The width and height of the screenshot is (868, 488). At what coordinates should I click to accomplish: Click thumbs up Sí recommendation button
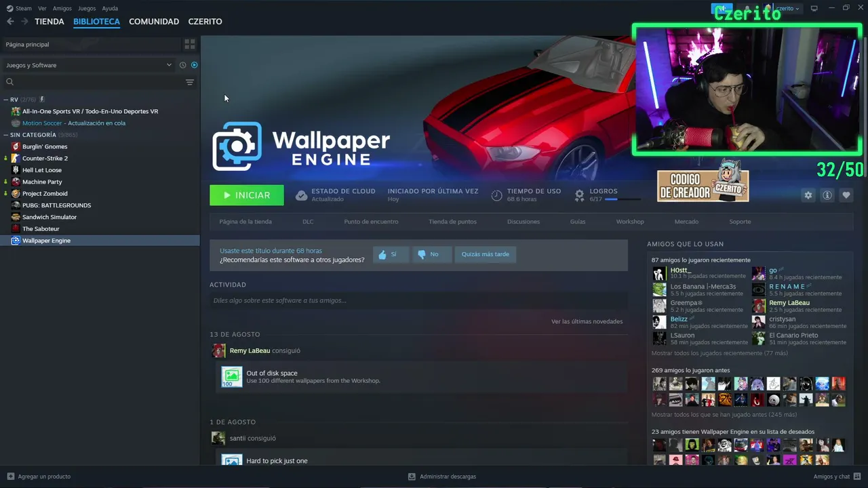[x=391, y=254]
